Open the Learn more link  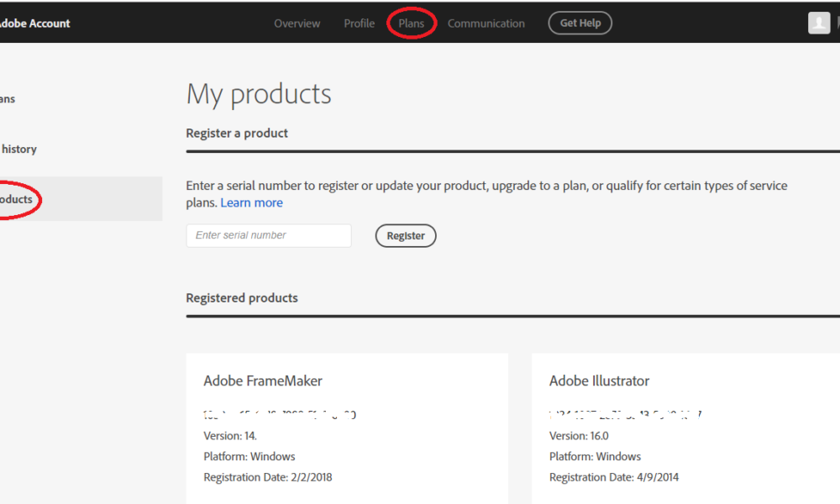click(251, 202)
